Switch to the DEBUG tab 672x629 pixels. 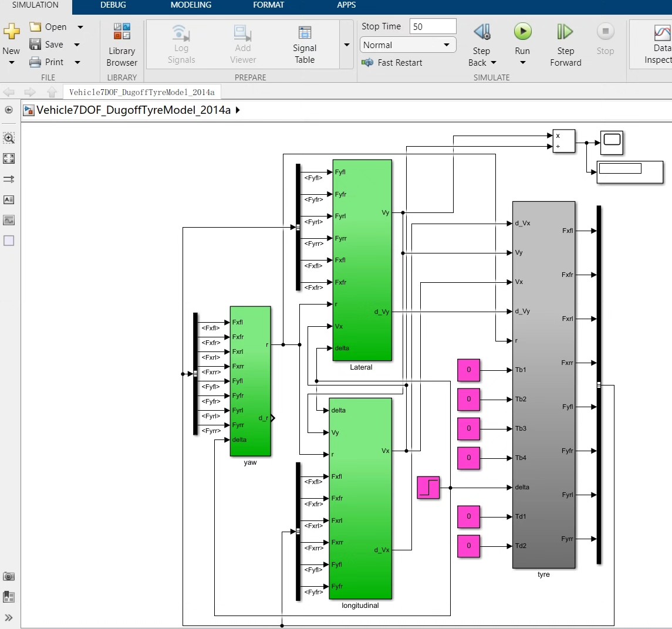tap(113, 5)
